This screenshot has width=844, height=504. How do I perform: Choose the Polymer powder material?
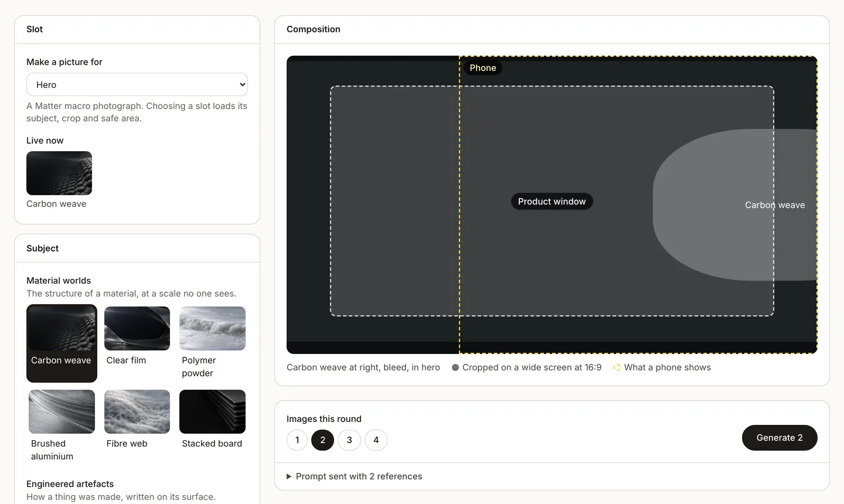click(x=212, y=343)
